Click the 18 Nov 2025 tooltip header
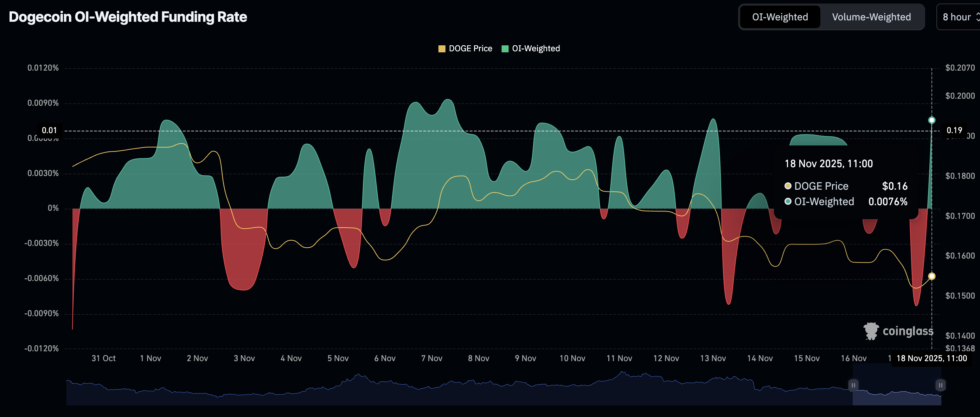The image size is (980, 417). [x=830, y=163]
